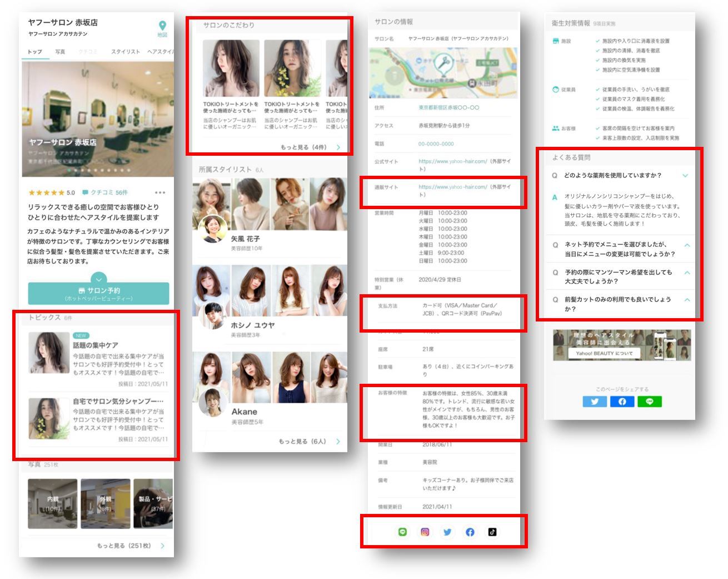728x579 pixels.
Task: Share page via blue Twitter button
Action: (x=595, y=402)
